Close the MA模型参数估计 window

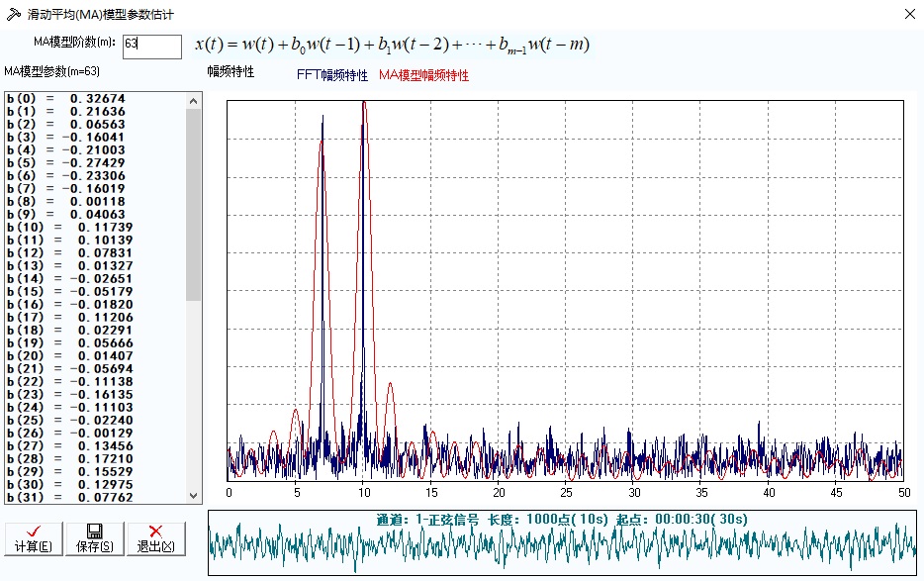click(x=910, y=14)
